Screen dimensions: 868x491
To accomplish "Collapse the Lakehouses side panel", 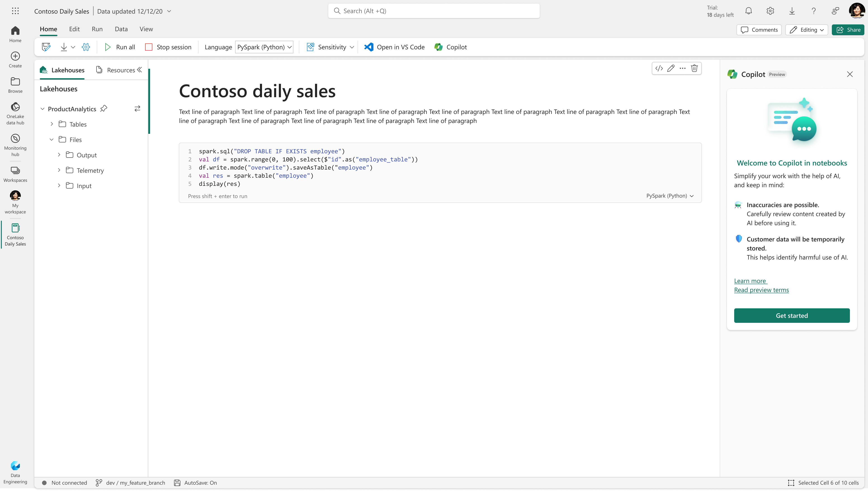I will 139,70.
